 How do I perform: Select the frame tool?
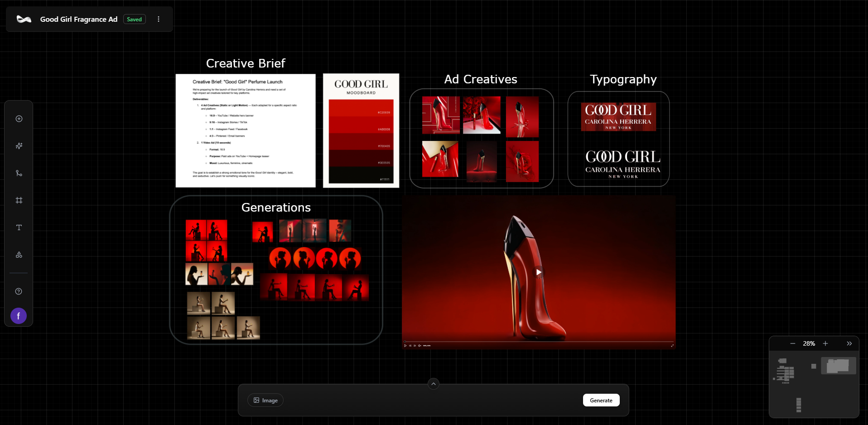click(19, 200)
